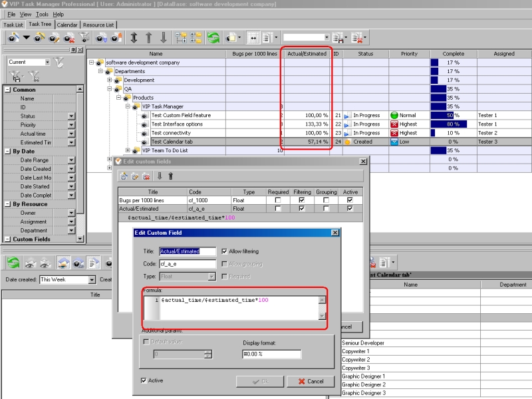The height and width of the screenshot is (399, 532).
Task: Expand the VIP Team To Do List node
Action: (128, 150)
